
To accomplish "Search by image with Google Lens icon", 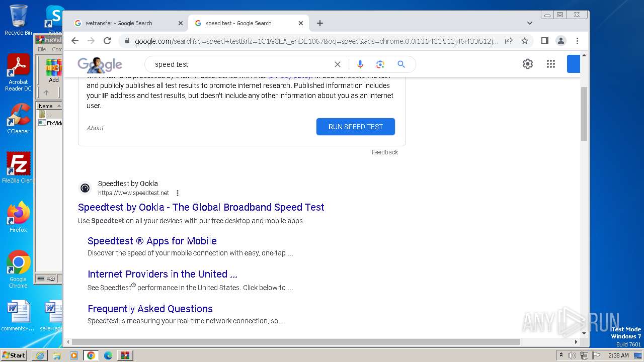I will click(x=380, y=64).
